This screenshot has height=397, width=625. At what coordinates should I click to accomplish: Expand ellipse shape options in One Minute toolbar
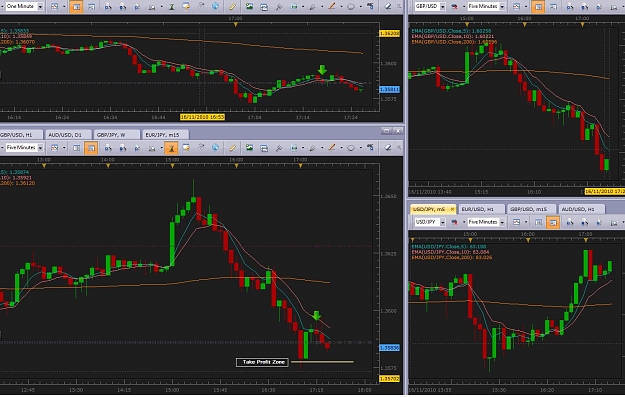pos(360,7)
